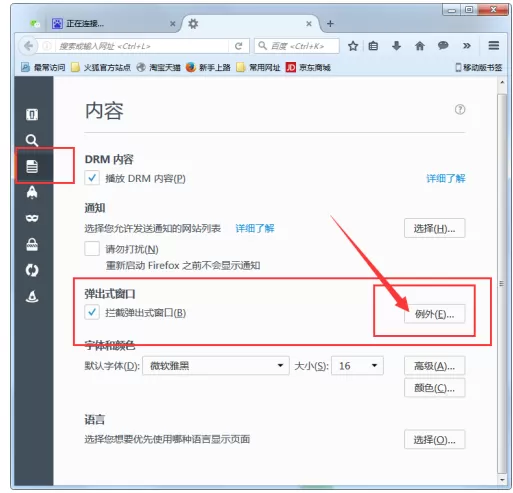Open the Privacy mask sidebar icon
This screenshot has width=513, height=493.
[32, 218]
